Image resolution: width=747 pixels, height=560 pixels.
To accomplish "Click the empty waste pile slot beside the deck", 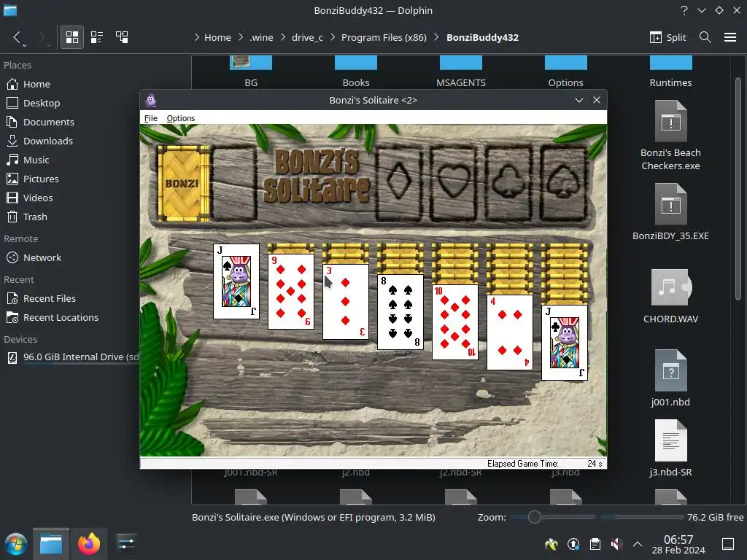I will [x=235, y=183].
